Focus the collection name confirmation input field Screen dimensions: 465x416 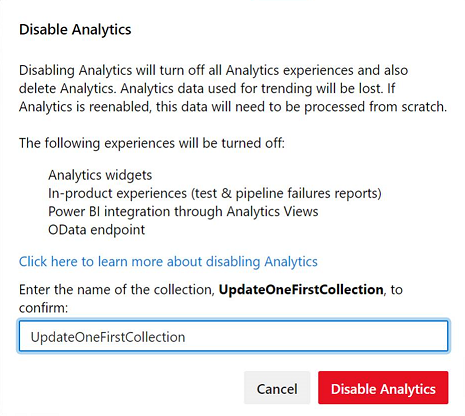233,336
